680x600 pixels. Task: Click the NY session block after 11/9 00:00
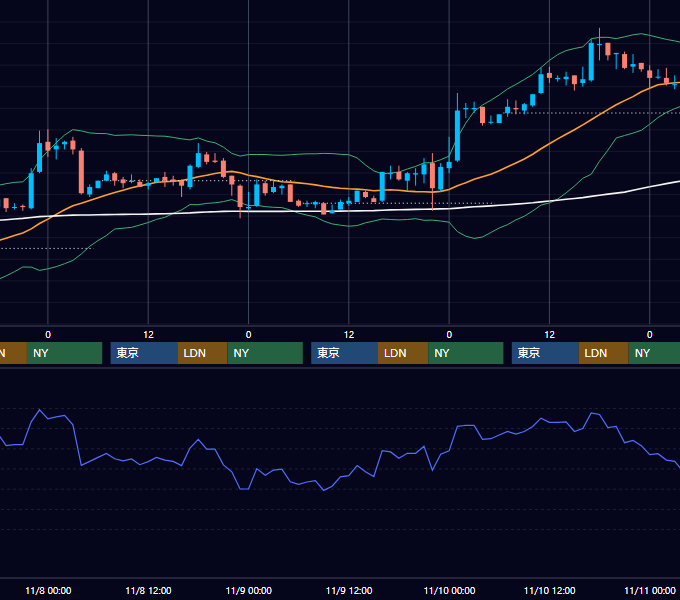[265, 353]
